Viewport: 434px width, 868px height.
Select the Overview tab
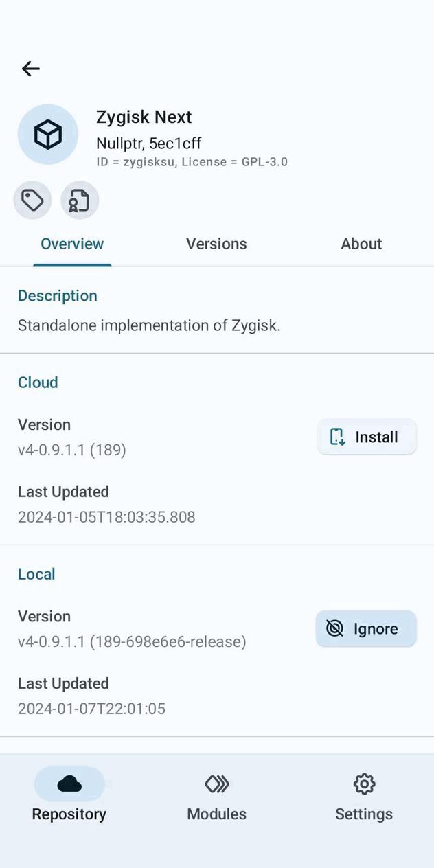pyautogui.click(x=72, y=244)
